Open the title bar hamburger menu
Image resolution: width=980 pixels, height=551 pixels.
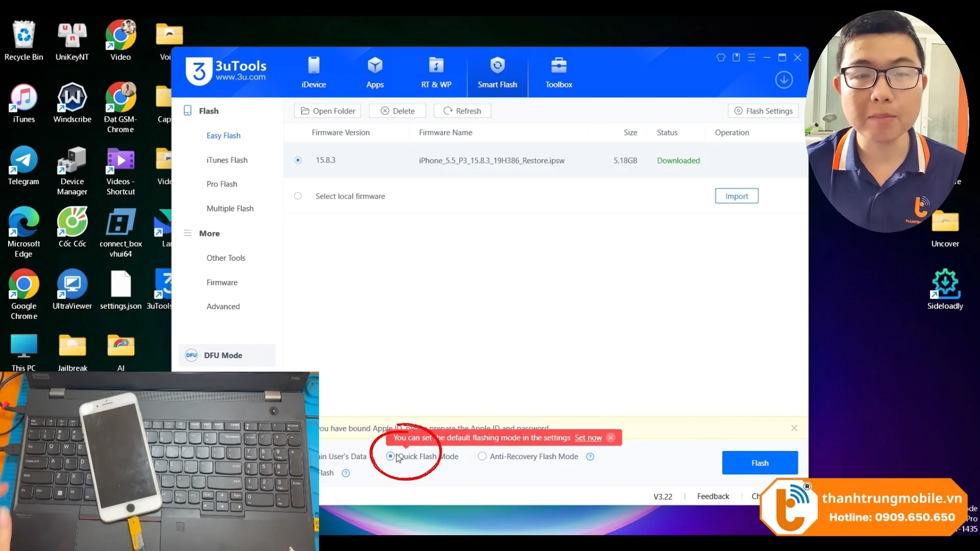pos(751,58)
